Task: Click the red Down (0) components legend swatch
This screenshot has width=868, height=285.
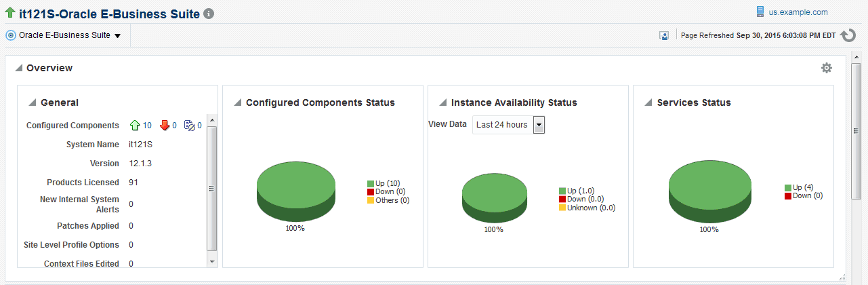Action: (371, 192)
